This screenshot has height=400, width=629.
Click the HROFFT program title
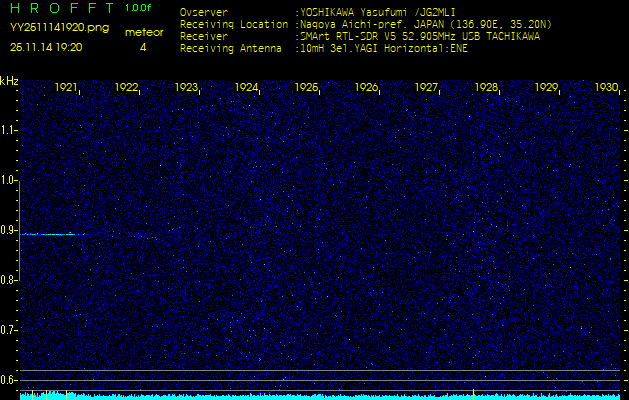tap(60, 7)
